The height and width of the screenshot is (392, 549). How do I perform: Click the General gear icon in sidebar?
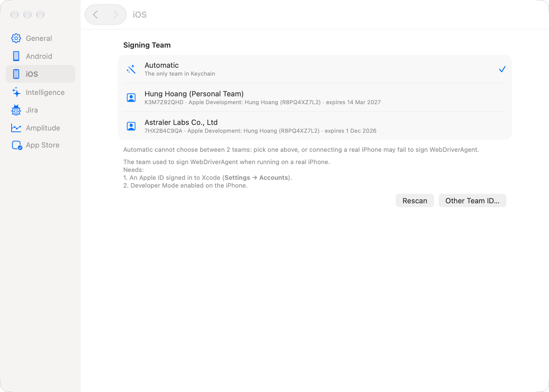click(16, 38)
